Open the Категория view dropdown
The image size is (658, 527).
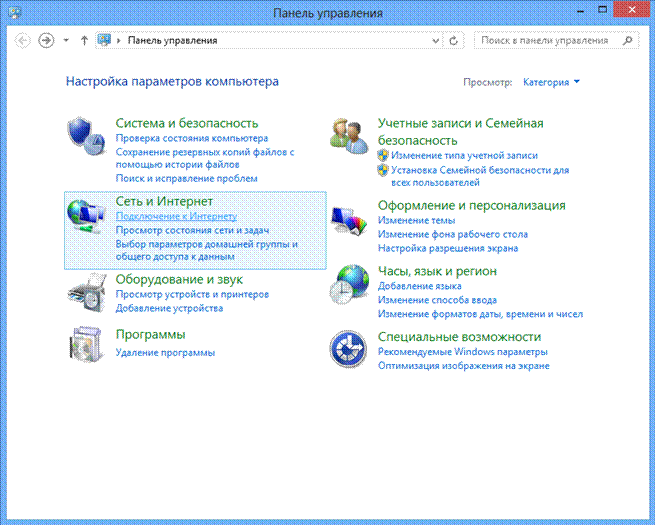pos(551,82)
